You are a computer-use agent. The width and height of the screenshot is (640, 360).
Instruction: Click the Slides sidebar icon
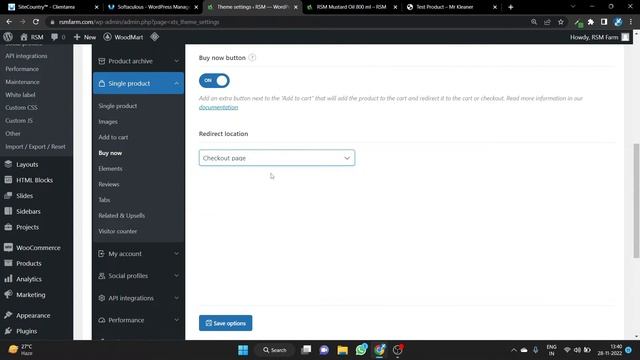click(8, 196)
